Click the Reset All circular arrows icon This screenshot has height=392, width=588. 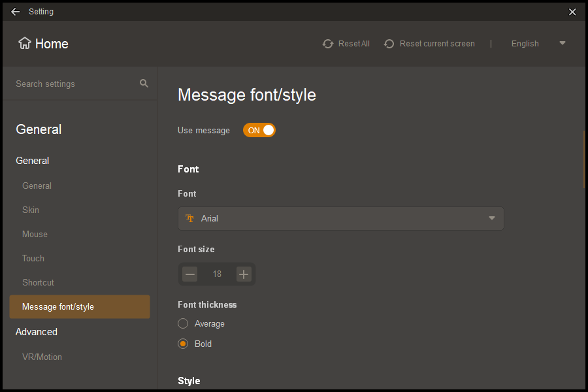click(328, 44)
